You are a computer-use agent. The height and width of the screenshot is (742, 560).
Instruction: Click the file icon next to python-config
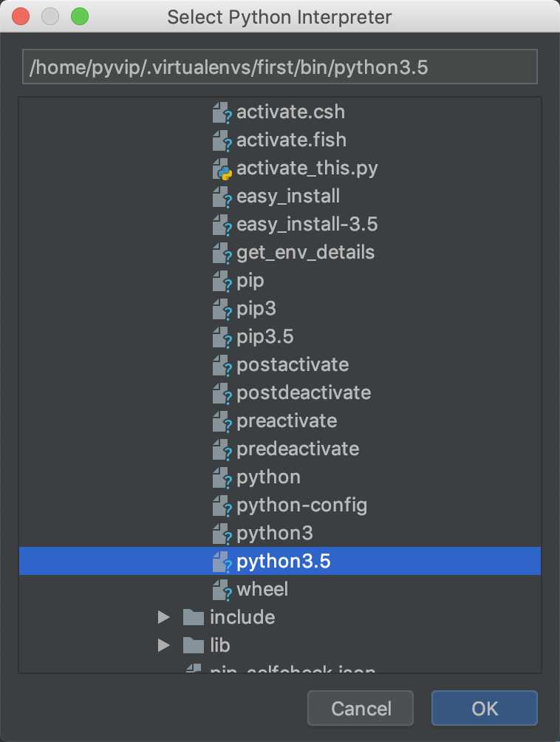pyautogui.click(x=222, y=506)
